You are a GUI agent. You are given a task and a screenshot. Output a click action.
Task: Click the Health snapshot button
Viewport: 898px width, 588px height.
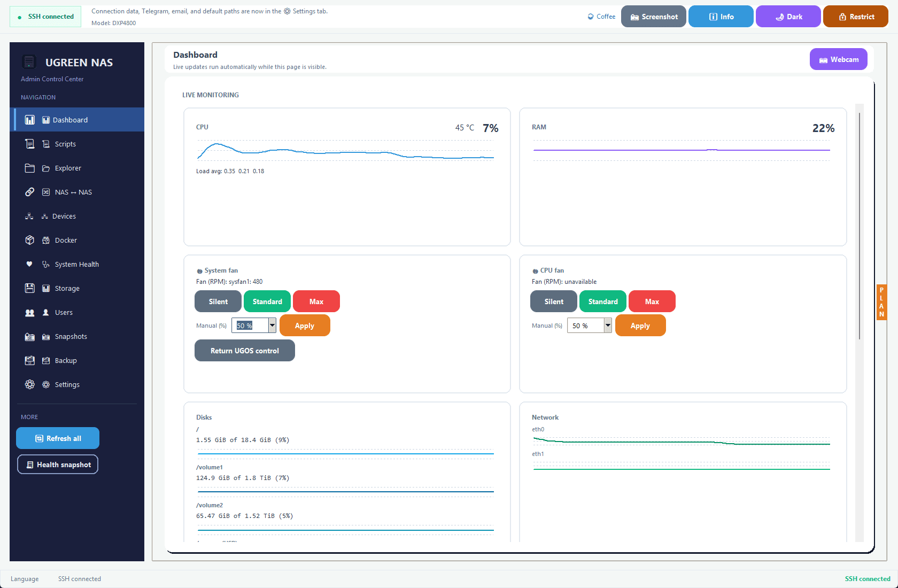click(58, 465)
